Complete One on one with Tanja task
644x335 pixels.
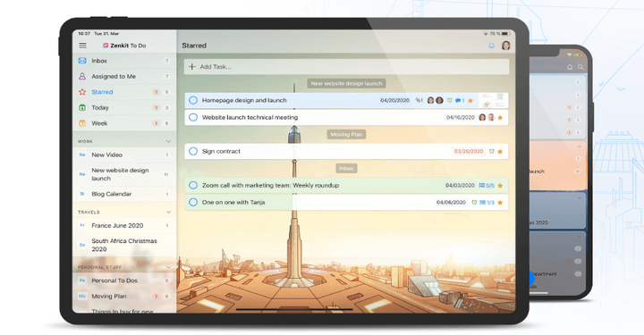[193, 202]
